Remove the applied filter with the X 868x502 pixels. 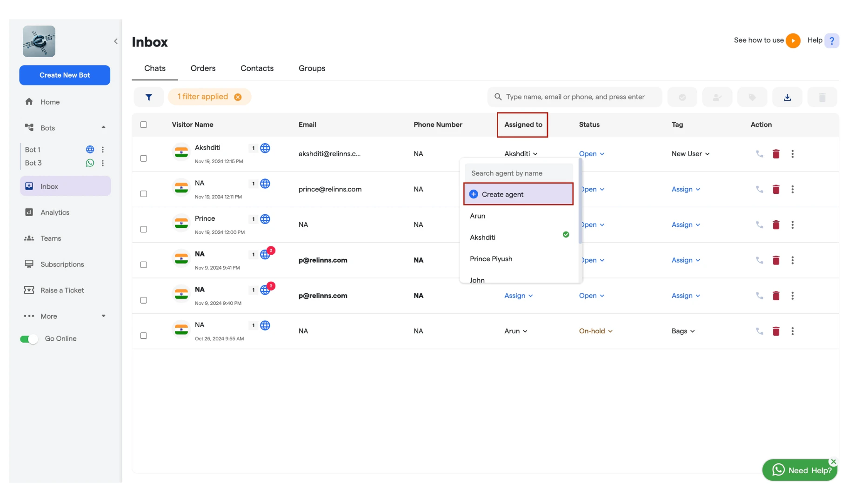click(x=238, y=97)
